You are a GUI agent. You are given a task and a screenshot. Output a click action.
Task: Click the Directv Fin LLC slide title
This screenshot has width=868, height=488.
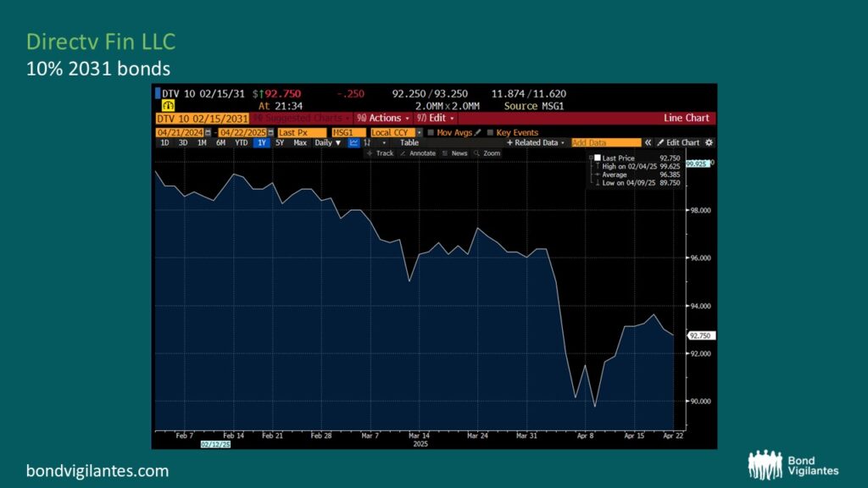click(x=101, y=42)
